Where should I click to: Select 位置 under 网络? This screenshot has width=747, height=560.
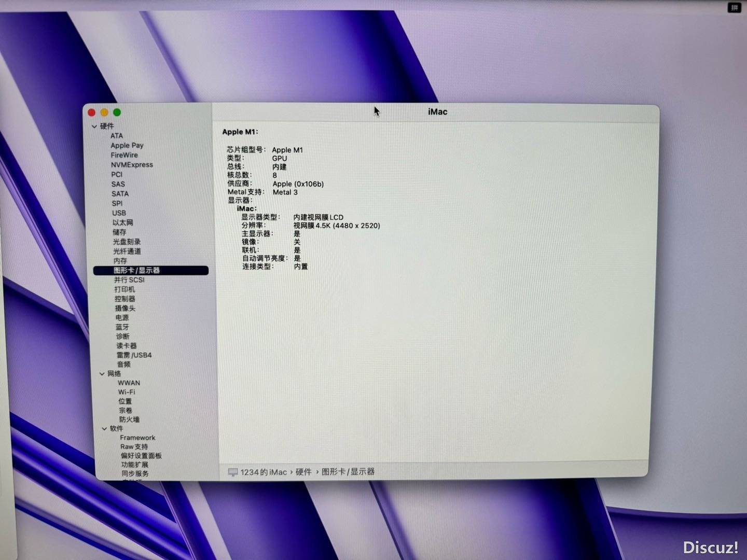point(125,401)
